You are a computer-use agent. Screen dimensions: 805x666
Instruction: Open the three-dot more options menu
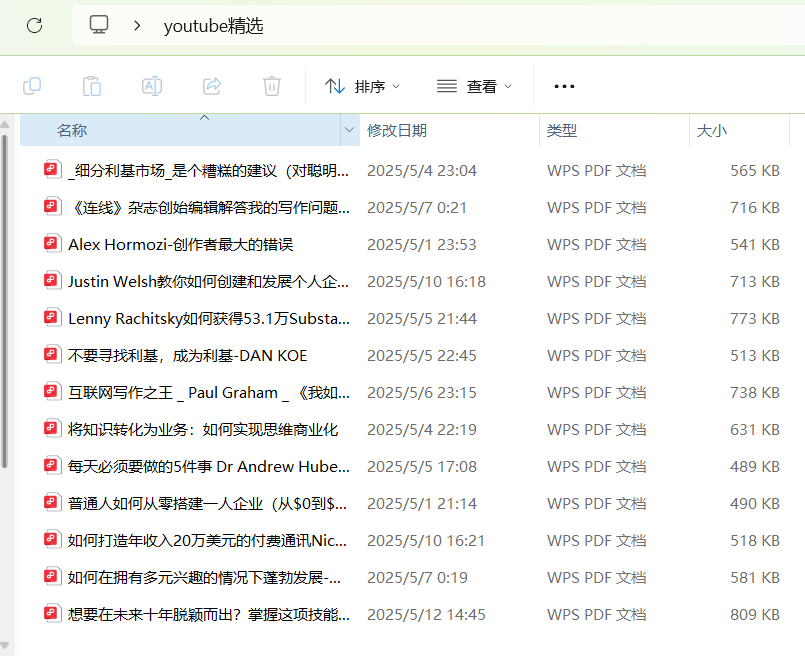564,87
